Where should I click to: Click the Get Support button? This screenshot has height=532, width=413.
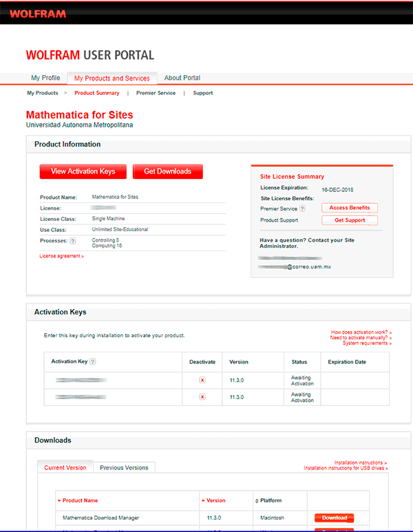349,220
